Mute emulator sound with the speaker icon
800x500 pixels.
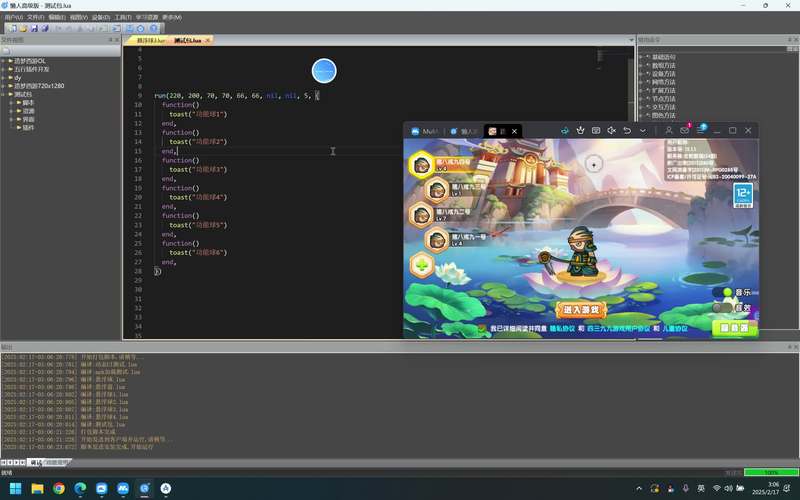[611, 131]
